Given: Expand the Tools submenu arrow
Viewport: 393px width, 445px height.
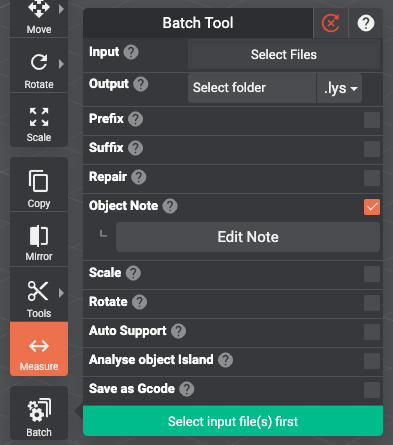Looking at the screenshot, I should (61, 293).
